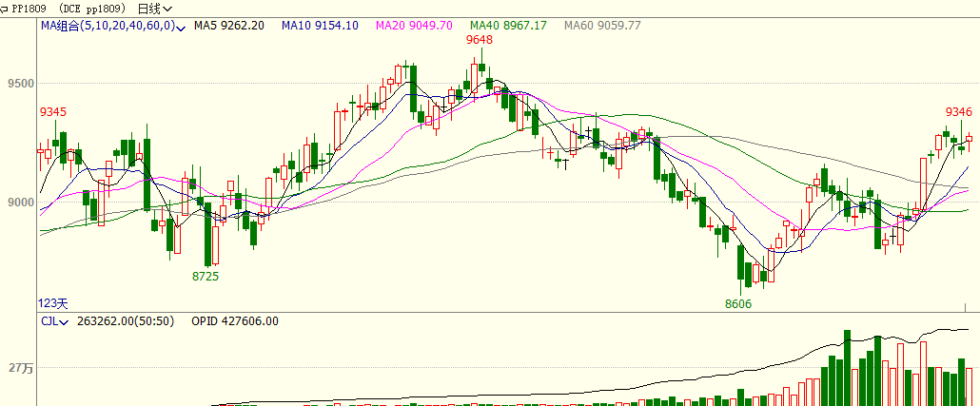Expand the MA组合 indicator dropdown arrow
The height and width of the screenshot is (406, 980).
click(181, 28)
